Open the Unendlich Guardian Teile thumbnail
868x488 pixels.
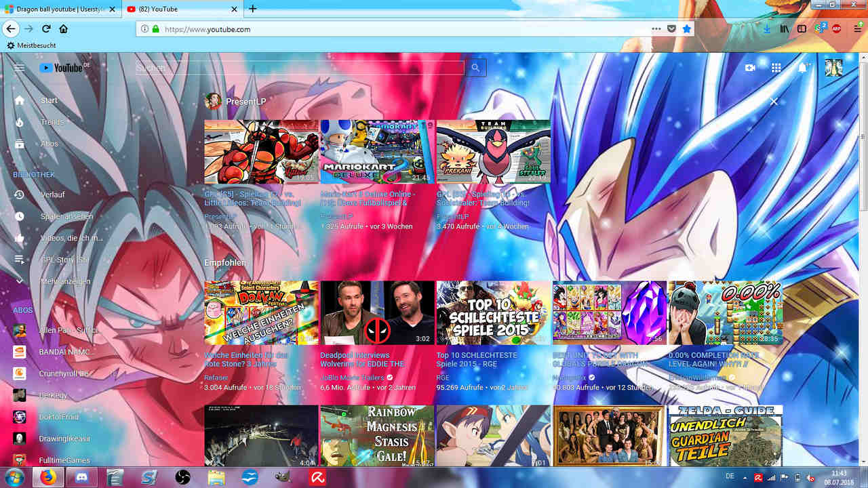(x=725, y=437)
